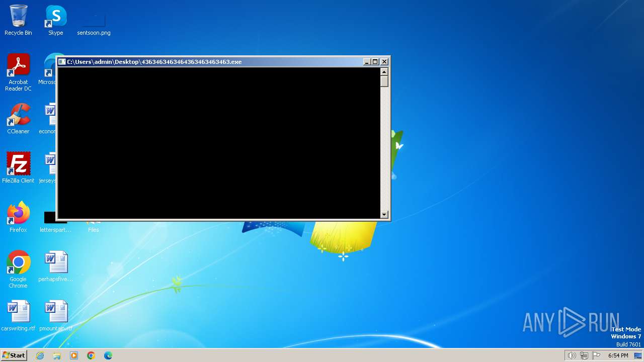Minimize the console window

(367, 62)
